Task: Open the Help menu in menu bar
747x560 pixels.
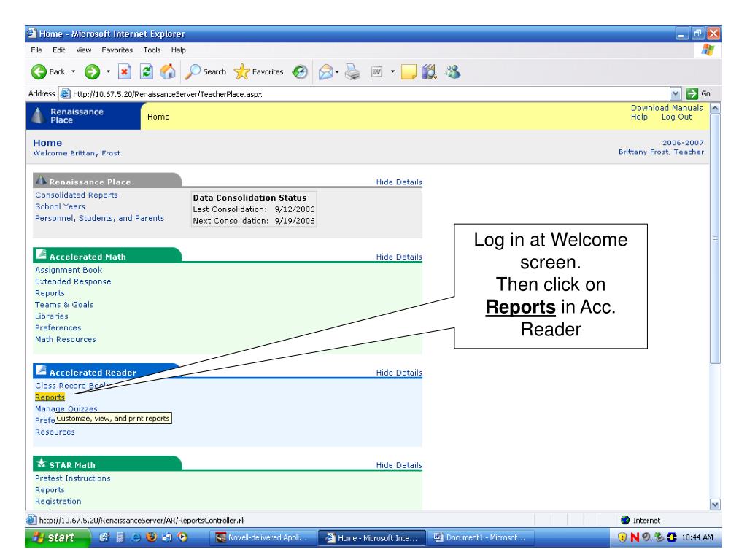Action: coord(178,50)
